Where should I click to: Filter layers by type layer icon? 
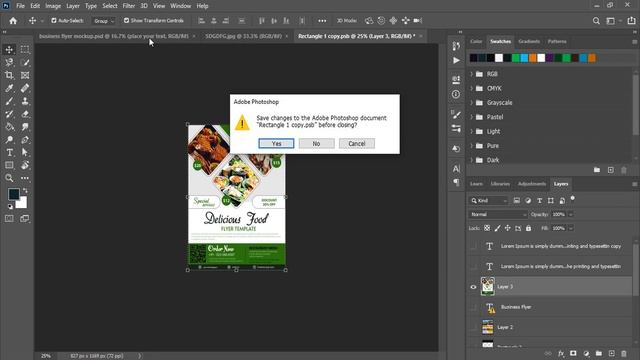tap(540, 200)
